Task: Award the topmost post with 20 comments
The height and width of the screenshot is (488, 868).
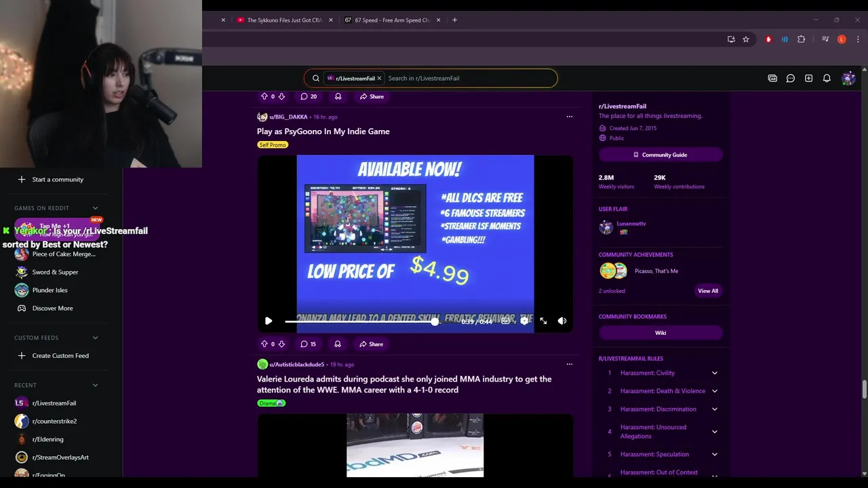Action: [x=338, y=96]
